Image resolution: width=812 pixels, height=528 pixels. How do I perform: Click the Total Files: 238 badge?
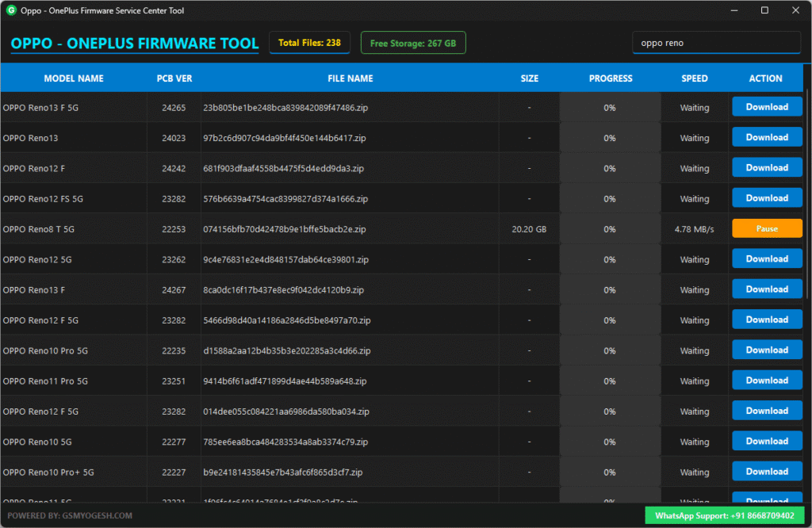pyautogui.click(x=309, y=43)
